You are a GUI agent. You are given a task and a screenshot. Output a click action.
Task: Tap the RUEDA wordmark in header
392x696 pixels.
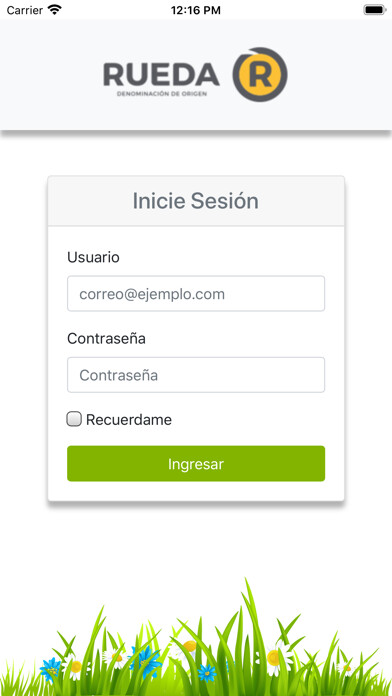point(162,75)
